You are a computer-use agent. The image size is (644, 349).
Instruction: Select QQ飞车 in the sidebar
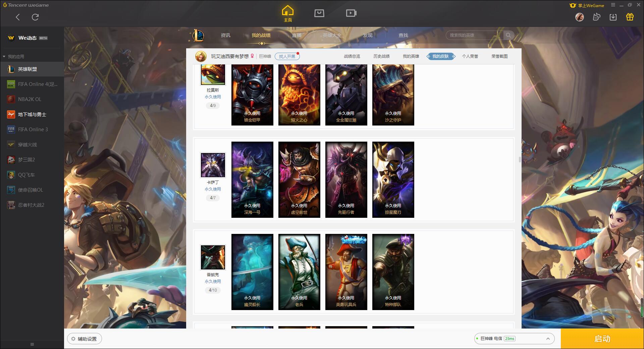(x=32, y=175)
